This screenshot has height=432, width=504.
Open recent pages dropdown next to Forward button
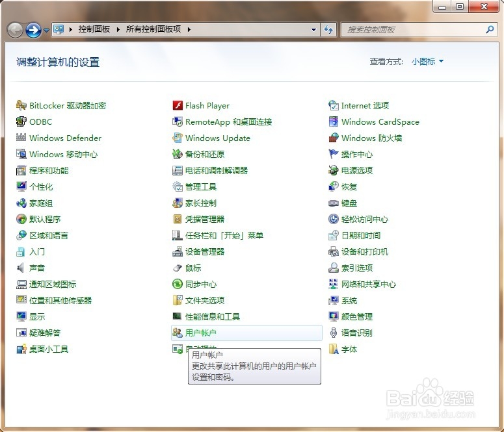(46, 30)
